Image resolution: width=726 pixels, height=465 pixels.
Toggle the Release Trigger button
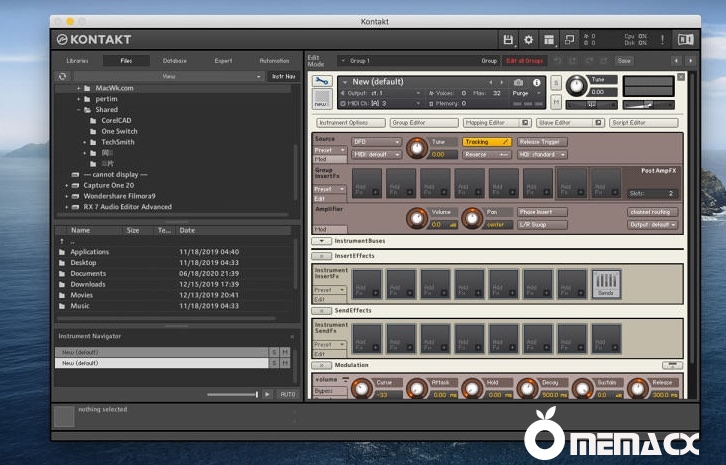pyautogui.click(x=542, y=142)
